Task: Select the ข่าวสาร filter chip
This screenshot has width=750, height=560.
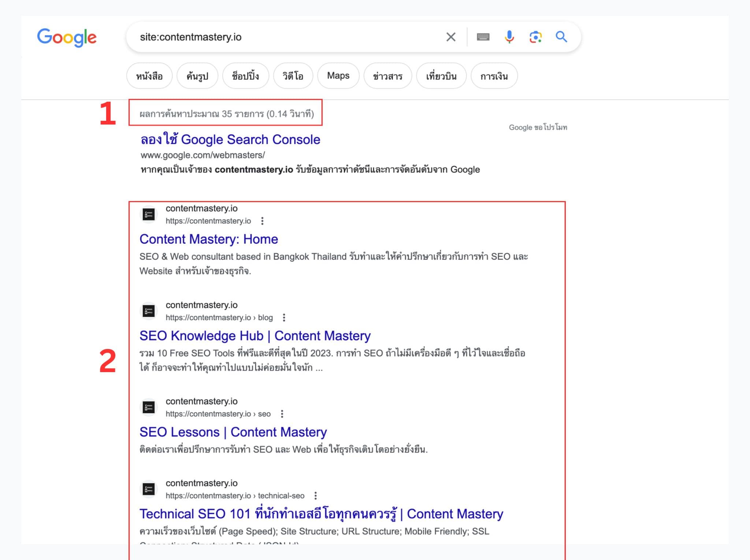Action: click(387, 76)
